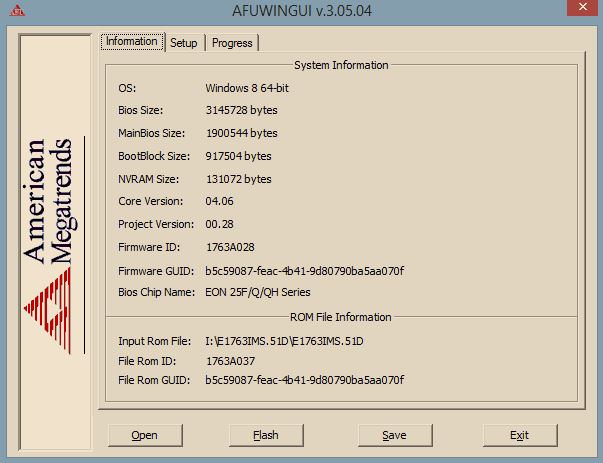The height and width of the screenshot is (463, 603).
Task: Switch to the Progress tab
Action: [x=232, y=43]
